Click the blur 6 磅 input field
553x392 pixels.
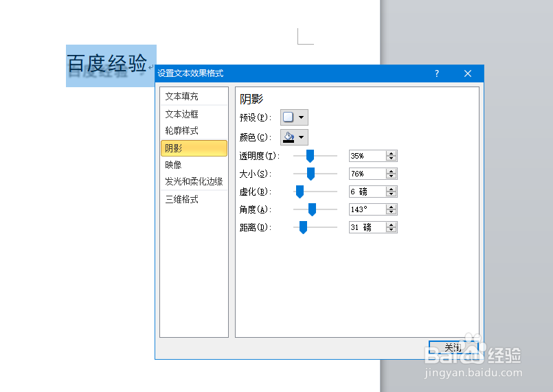[x=368, y=192]
